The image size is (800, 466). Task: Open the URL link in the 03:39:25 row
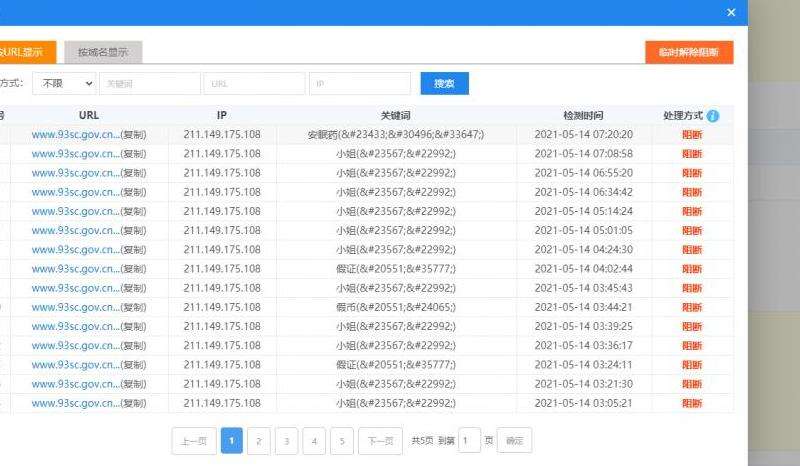(x=76, y=327)
